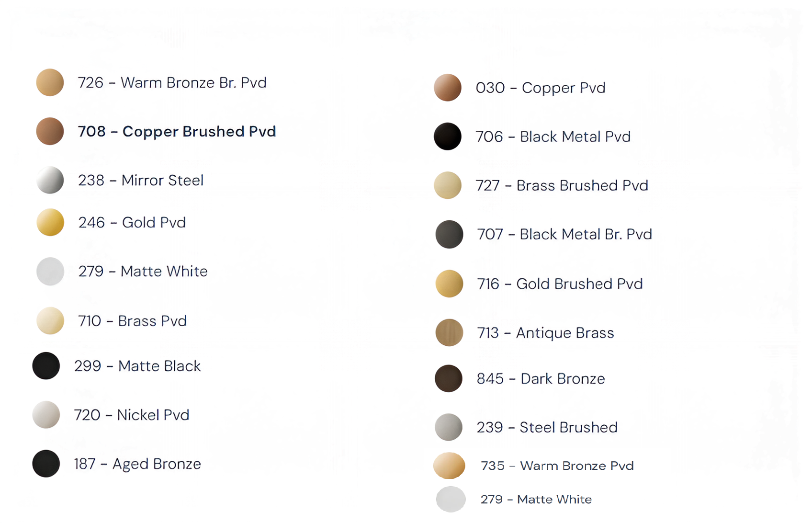The width and height of the screenshot is (812, 523).
Task: Click the "845 - Dark Bronze" label
Action: click(x=541, y=379)
